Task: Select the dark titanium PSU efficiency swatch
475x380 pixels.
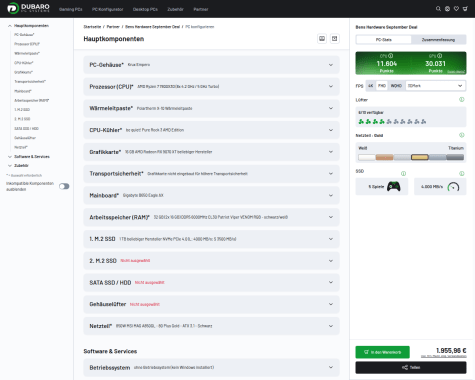Action: (x=455, y=157)
